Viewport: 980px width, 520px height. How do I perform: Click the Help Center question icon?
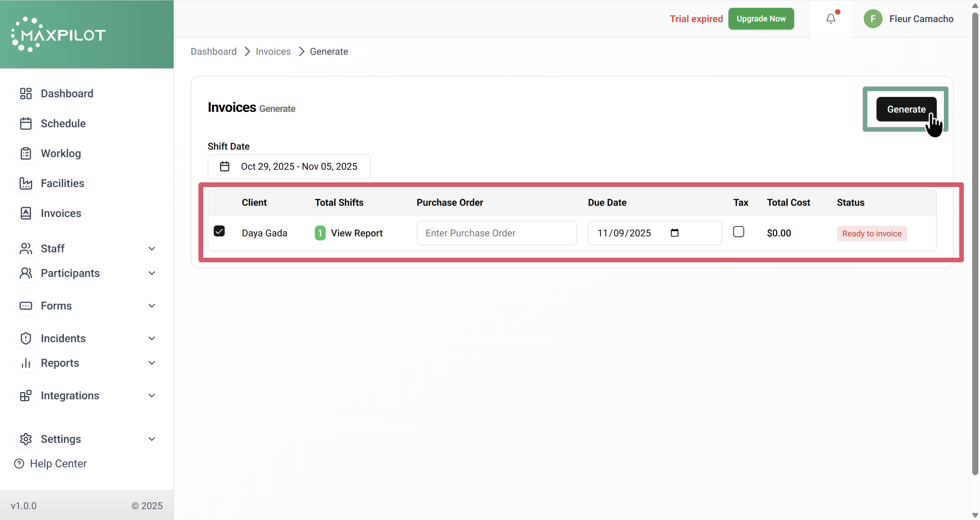19,463
